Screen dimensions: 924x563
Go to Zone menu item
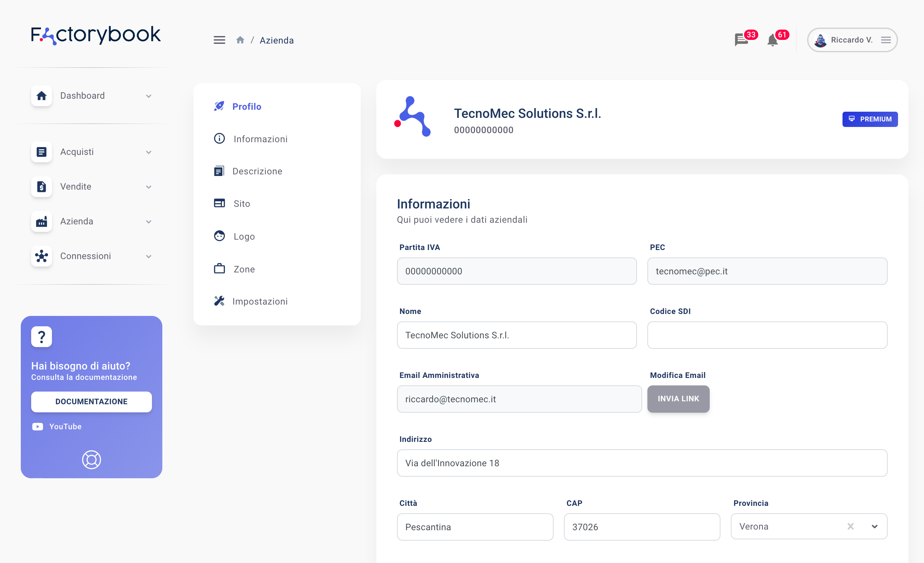(x=244, y=269)
